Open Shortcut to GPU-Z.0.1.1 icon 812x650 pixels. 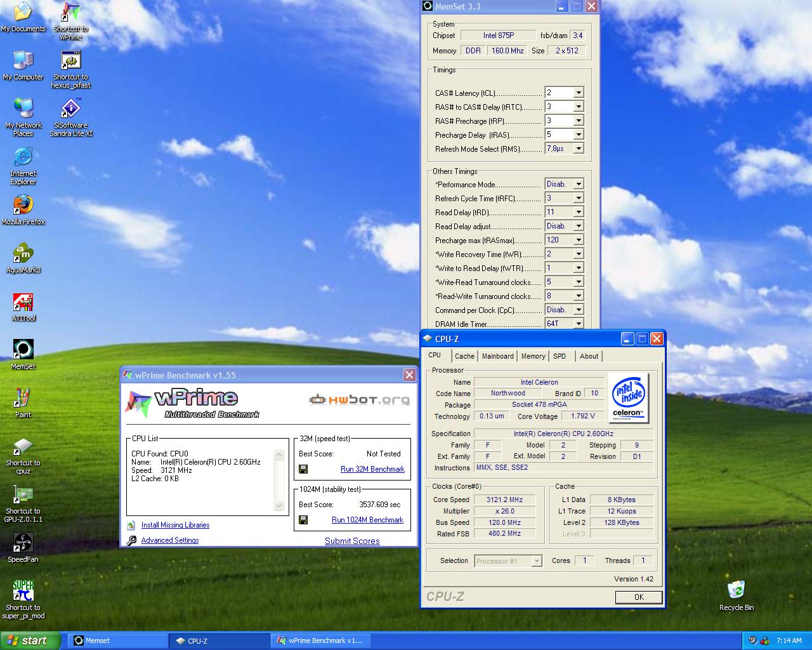click(x=23, y=503)
